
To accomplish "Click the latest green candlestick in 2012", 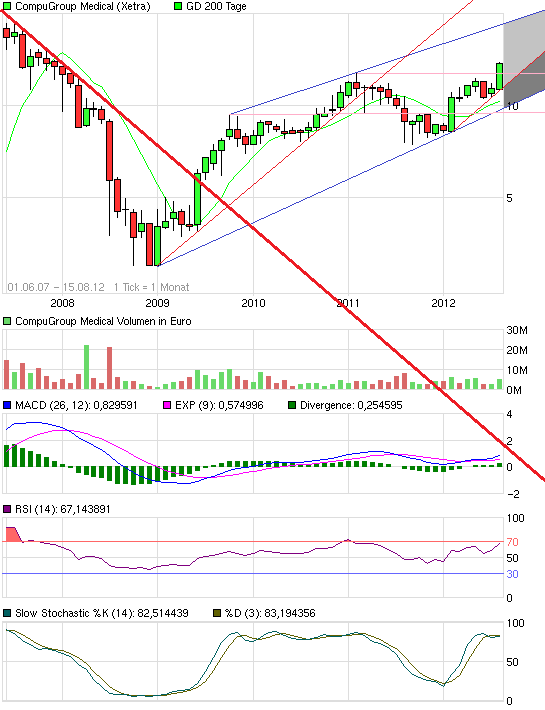I will pyautogui.click(x=500, y=76).
